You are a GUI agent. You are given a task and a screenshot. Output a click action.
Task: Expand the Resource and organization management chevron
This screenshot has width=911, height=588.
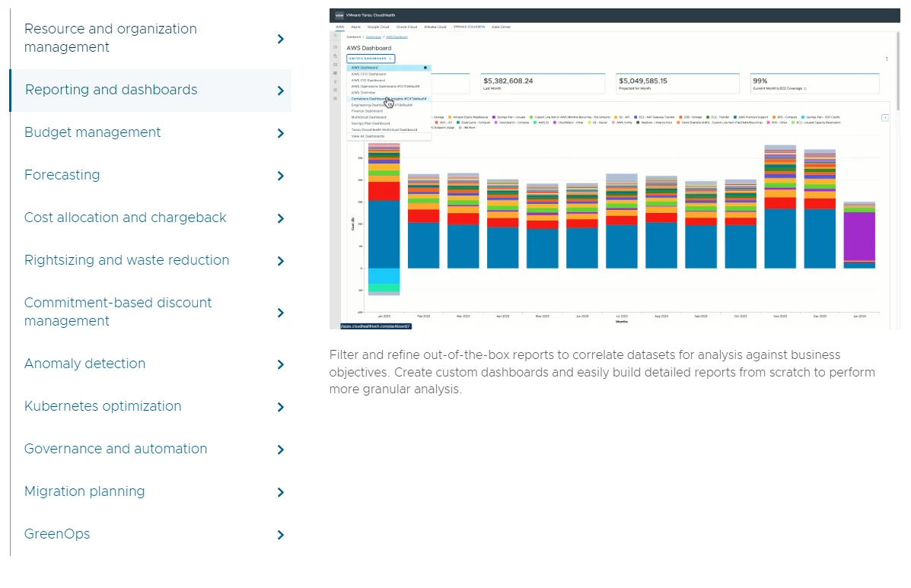[281, 39]
